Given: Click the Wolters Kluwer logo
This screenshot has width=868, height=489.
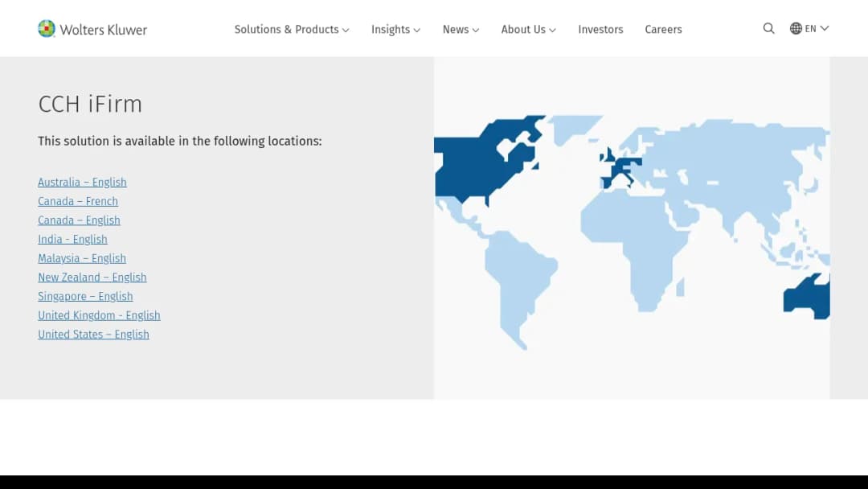Looking at the screenshot, I should [x=92, y=29].
